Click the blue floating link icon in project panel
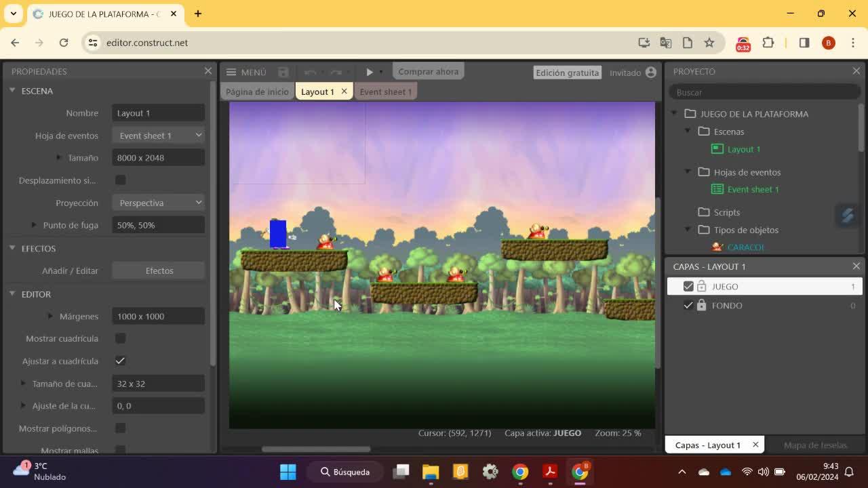This screenshot has width=868, height=488. tap(847, 216)
